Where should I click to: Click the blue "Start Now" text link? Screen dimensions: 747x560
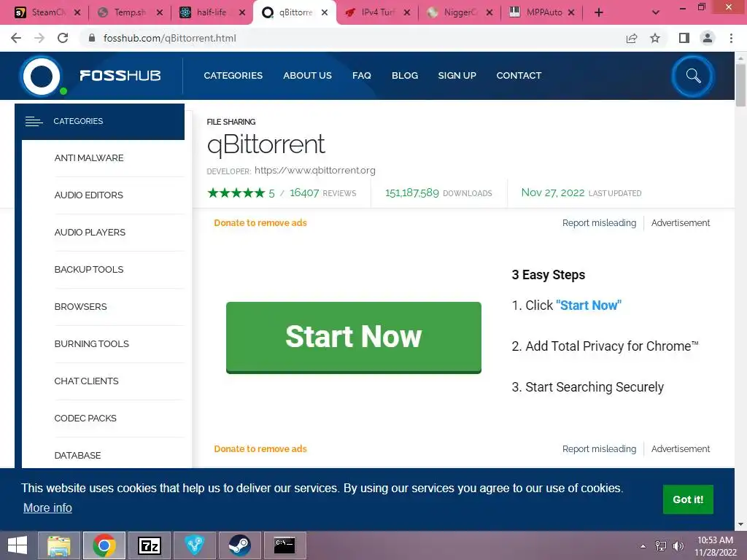[589, 306]
